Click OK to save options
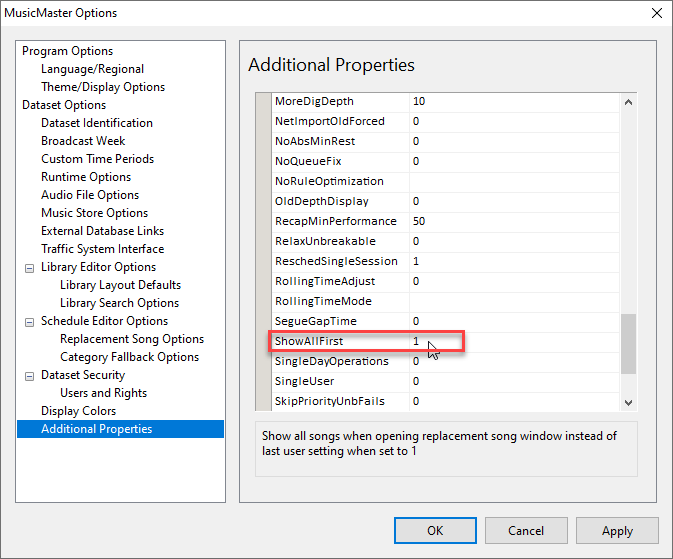The height and width of the screenshot is (559, 673). pyautogui.click(x=435, y=531)
